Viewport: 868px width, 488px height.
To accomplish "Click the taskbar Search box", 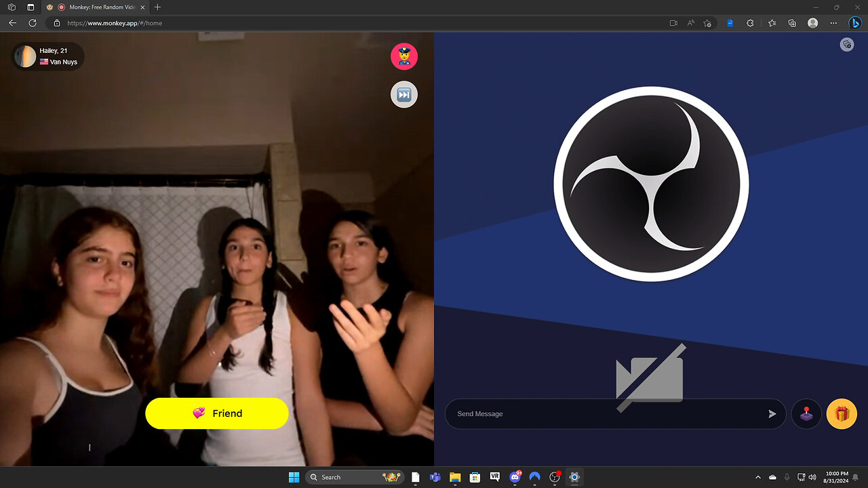I will (x=355, y=477).
